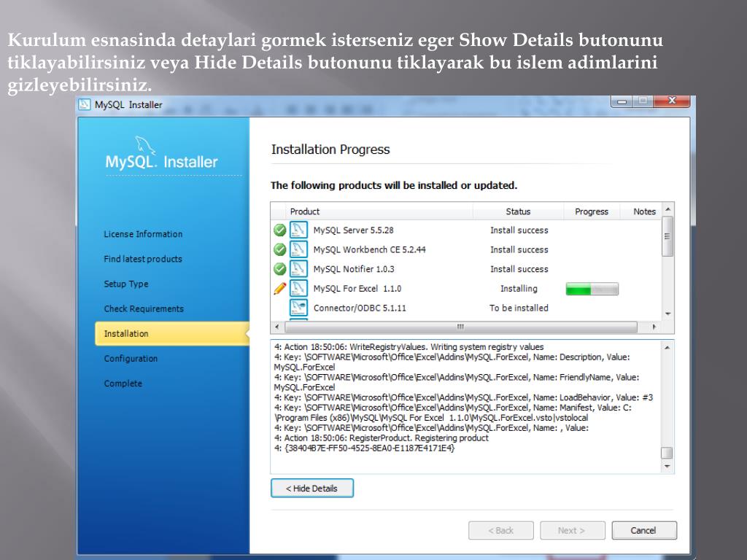747x560 pixels.
Task: Click the LoadBehavior registry key log line
Action: click(463, 397)
